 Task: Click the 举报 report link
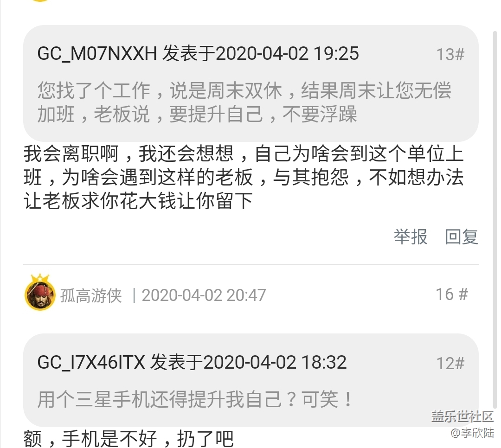click(x=410, y=237)
